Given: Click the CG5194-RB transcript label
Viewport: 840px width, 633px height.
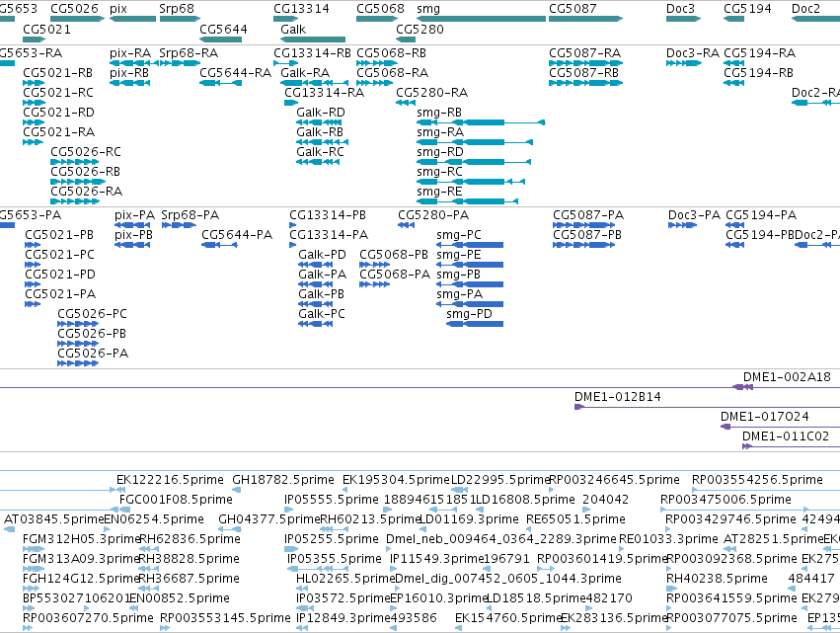Looking at the screenshot, I should pos(759,73).
